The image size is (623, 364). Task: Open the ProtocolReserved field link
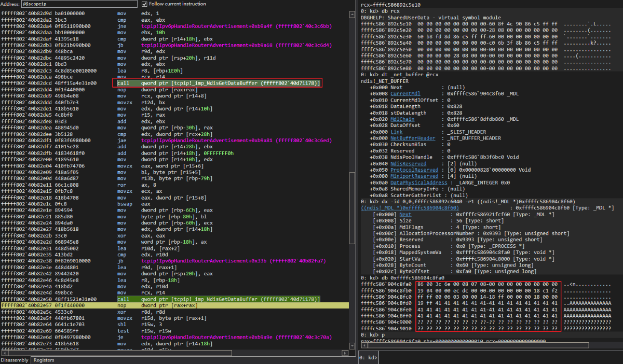tap(414, 170)
